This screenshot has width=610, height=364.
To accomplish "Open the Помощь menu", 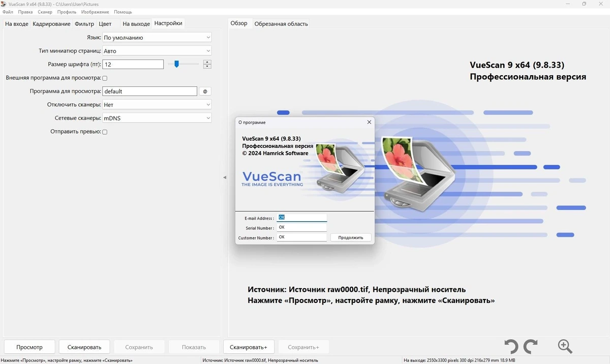I will (123, 12).
